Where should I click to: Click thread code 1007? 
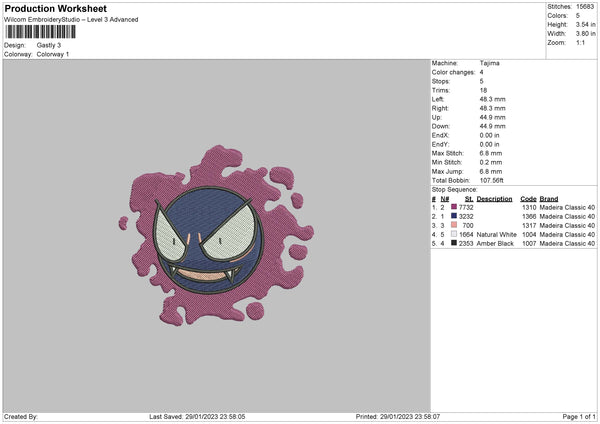click(529, 243)
